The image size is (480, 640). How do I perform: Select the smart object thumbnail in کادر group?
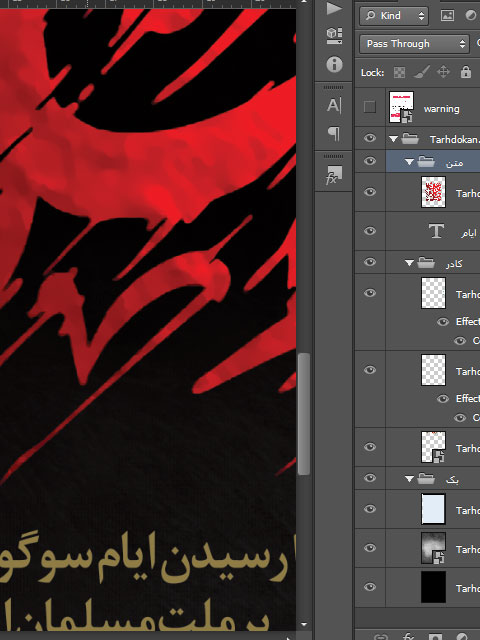pos(433,447)
